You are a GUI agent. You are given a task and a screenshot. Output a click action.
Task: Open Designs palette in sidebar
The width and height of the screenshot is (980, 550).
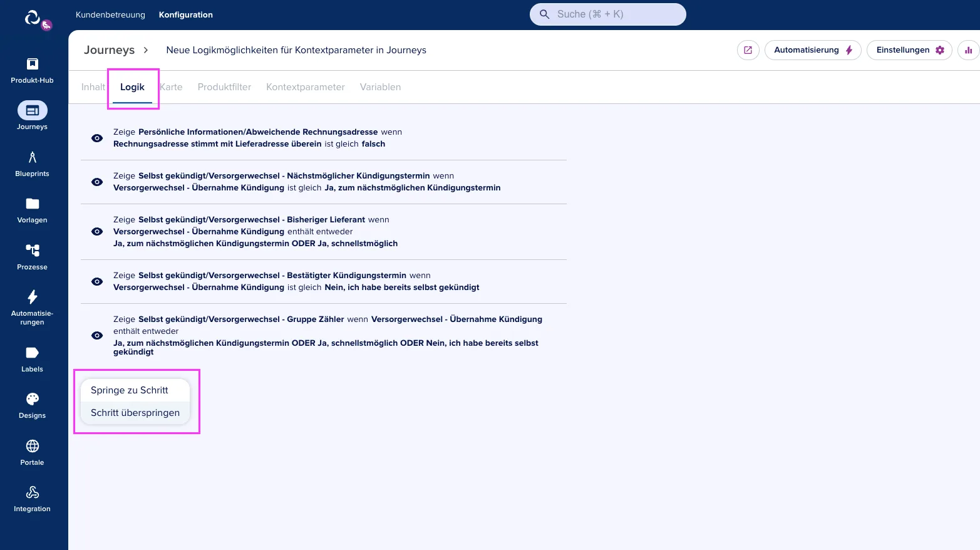click(32, 406)
